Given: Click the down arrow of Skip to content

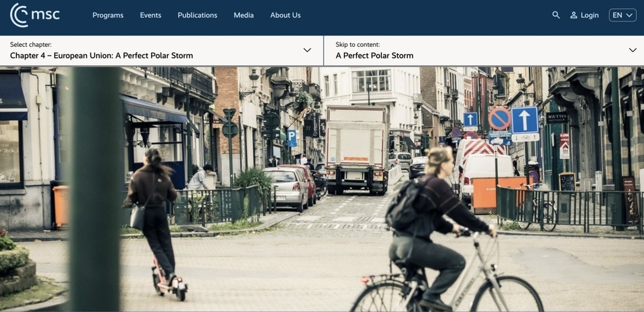Looking at the screenshot, I should [632, 50].
